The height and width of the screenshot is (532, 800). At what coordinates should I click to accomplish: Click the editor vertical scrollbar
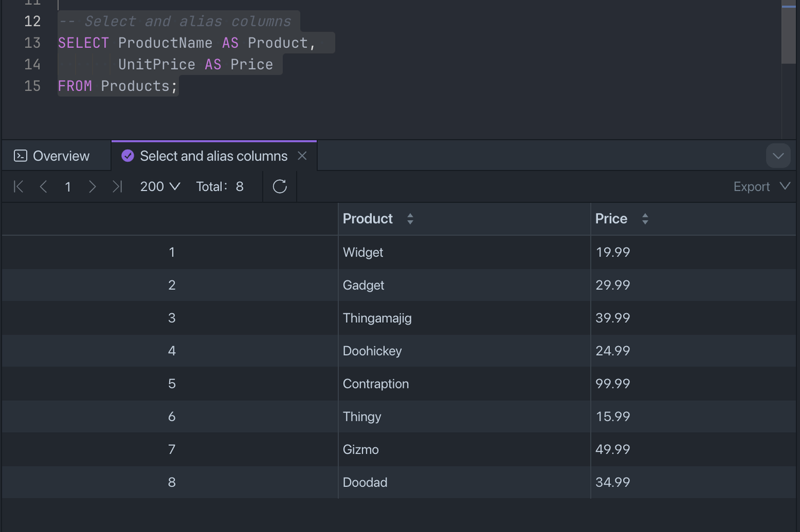788,34
